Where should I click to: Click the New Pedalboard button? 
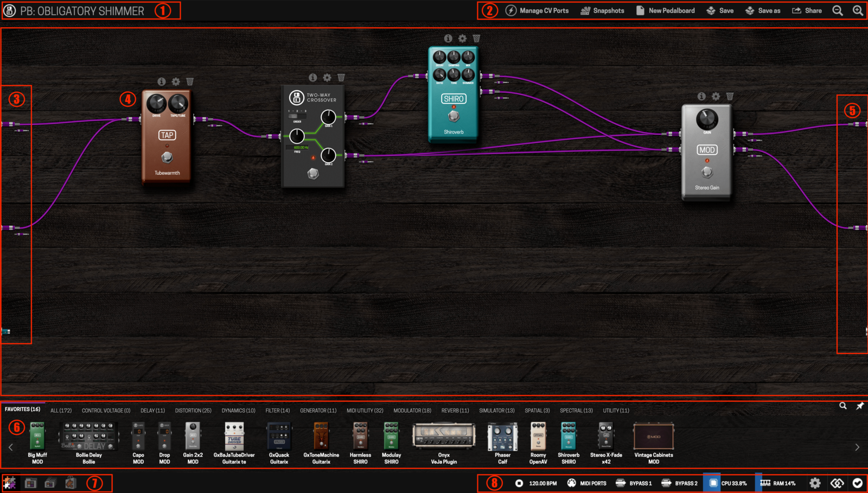click(665, 11)
